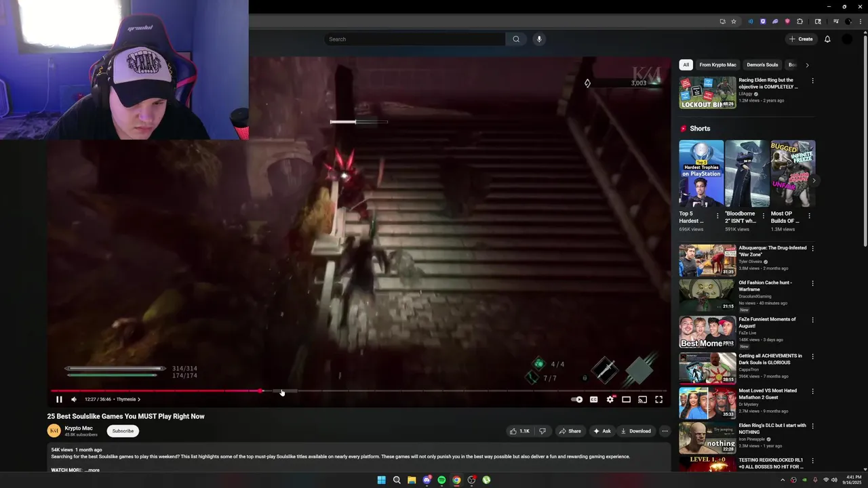Open the YouTube account avatar menu
Screen dimensions: 868x488
tap(847, 39)
